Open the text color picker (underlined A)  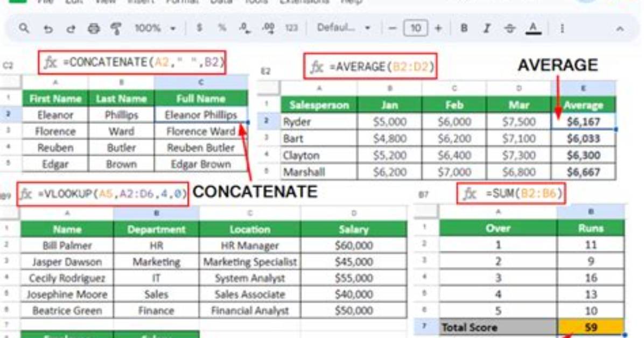533,29
